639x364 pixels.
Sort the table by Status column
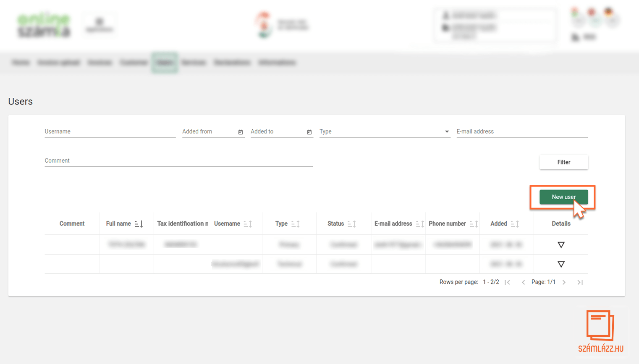352,224
